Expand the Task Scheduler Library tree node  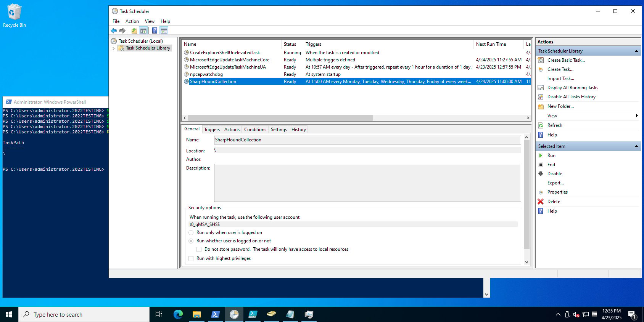click(113, 48)
